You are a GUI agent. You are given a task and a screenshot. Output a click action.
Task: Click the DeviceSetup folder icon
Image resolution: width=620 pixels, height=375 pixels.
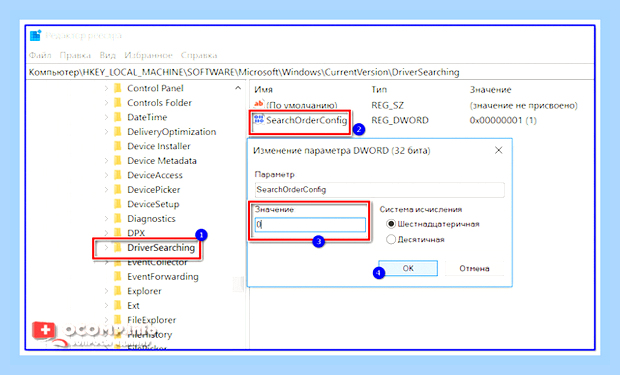(x=117, y=204)
